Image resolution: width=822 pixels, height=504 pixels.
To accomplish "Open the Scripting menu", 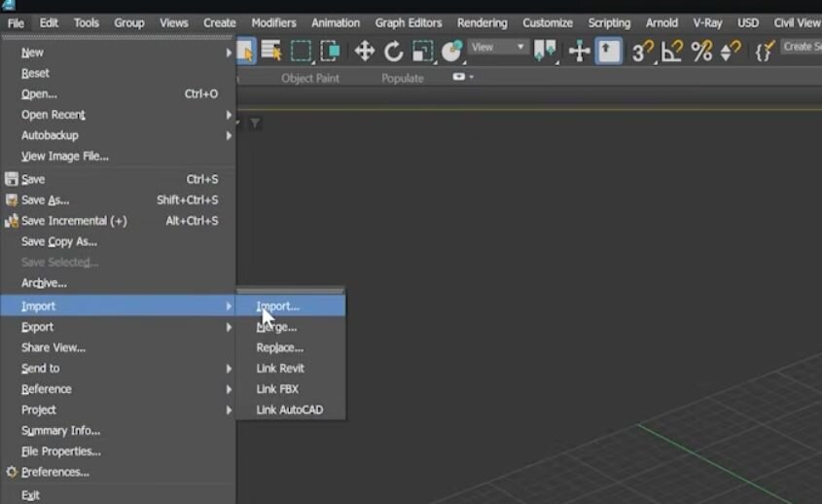I will (609, 23).
